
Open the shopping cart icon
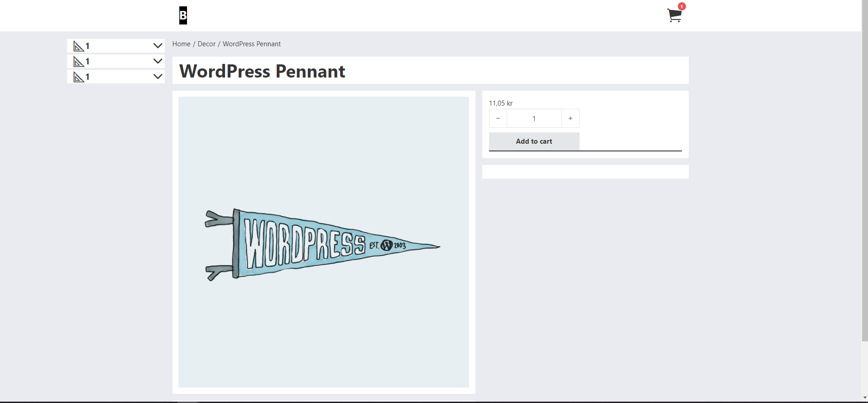674,15
